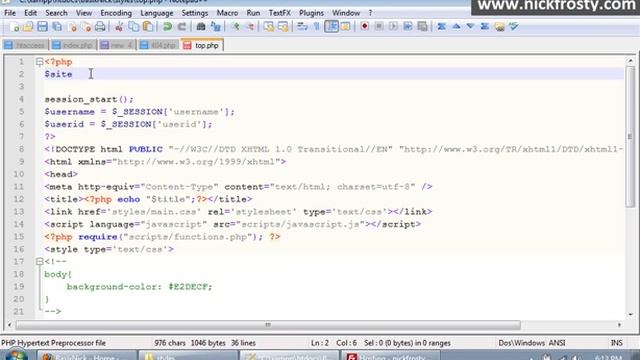The image size is (640, 360).
Task: Click vertical scrollbar down arrow
Action: point(631,314)
